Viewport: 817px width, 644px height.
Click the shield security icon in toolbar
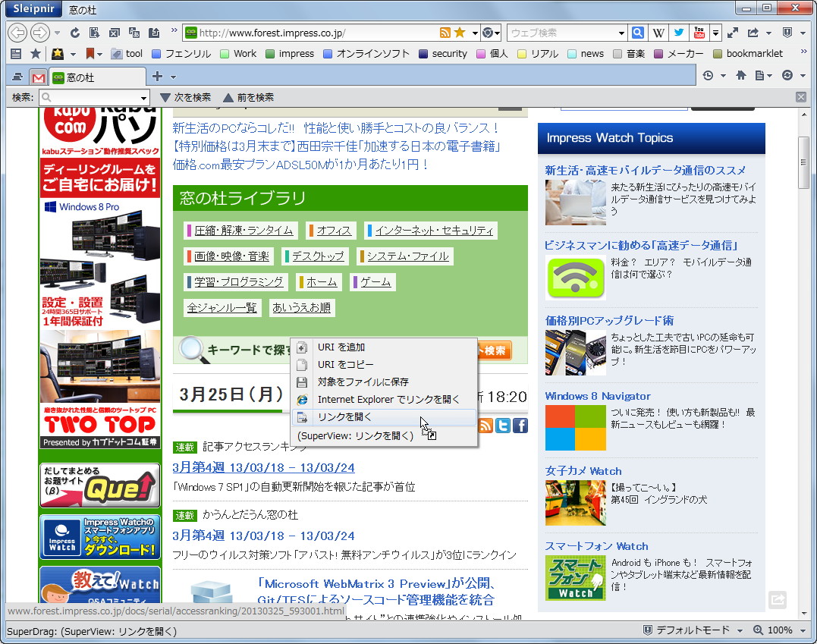(x=787, y=33)
